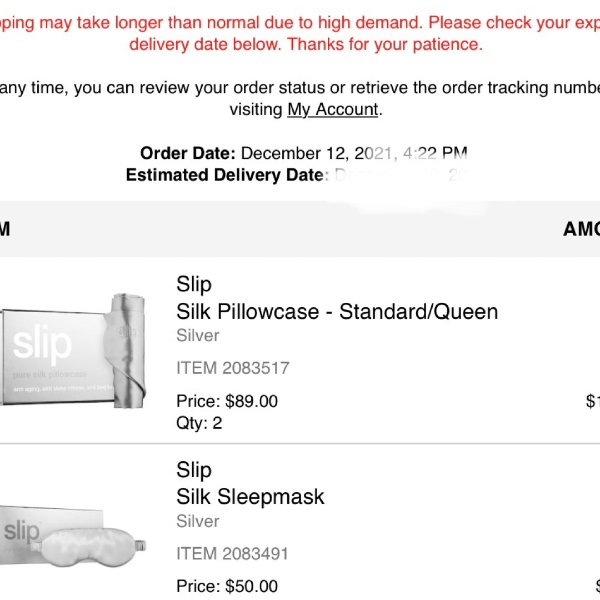Click the AMOUNT column header
Screen dimensions: 600x600
click(x=581, y=229)
